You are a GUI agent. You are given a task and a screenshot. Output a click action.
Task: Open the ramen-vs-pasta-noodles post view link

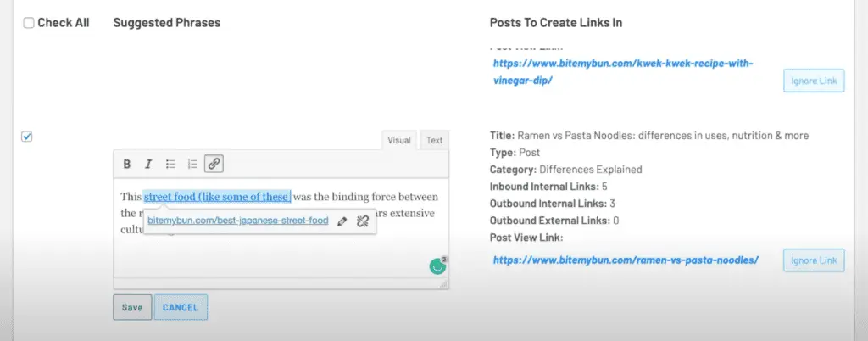pyautogui.click(x=626, y=260)
